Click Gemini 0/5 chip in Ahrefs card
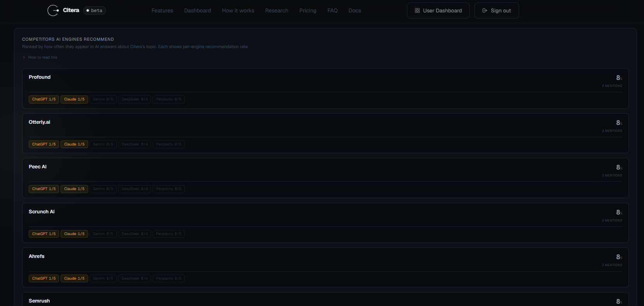644x306 pixels. [103, 278]
